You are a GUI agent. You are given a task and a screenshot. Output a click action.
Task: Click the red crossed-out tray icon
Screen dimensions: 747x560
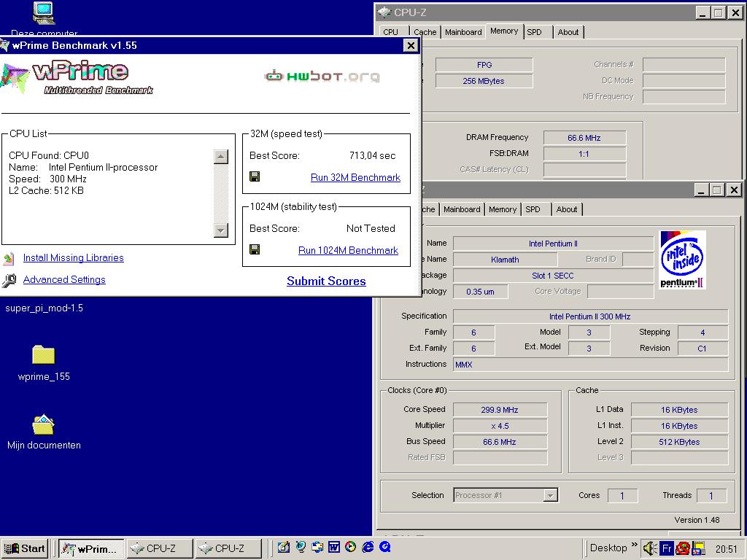tap(683, 548)
